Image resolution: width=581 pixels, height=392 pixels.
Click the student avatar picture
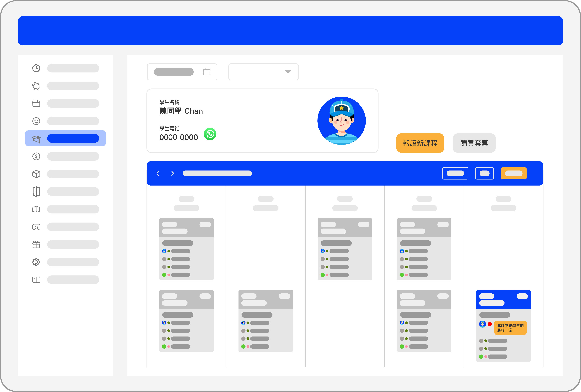[341, 121]
